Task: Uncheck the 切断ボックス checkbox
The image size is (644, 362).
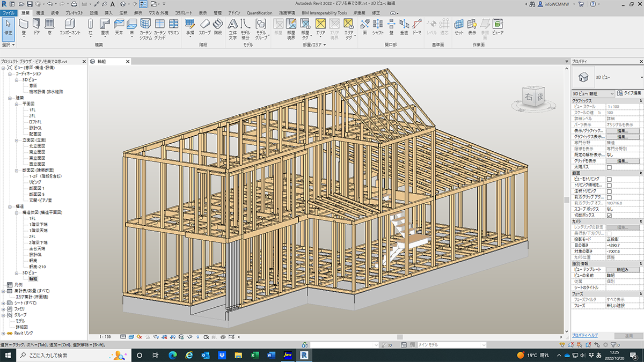Action: pos(609,216)
